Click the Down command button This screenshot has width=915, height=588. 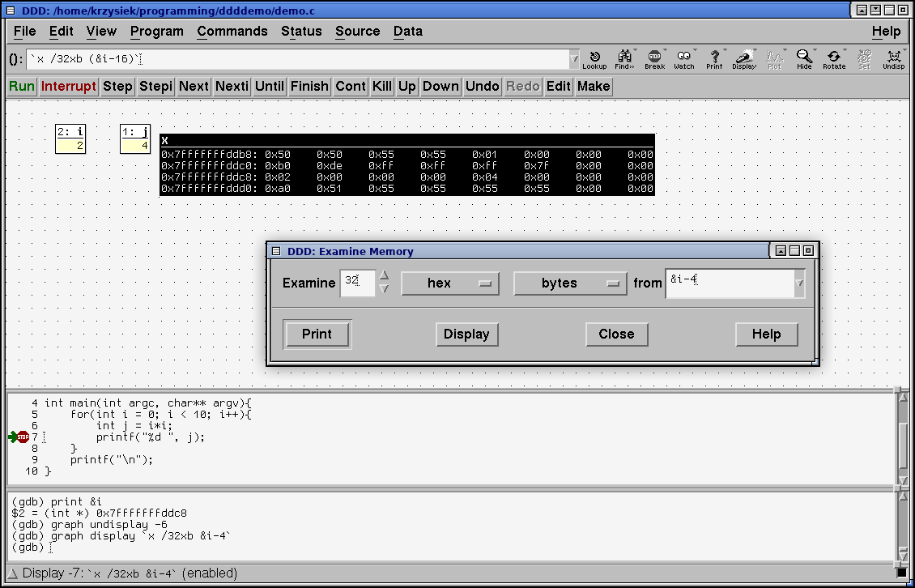click(440, 87)
